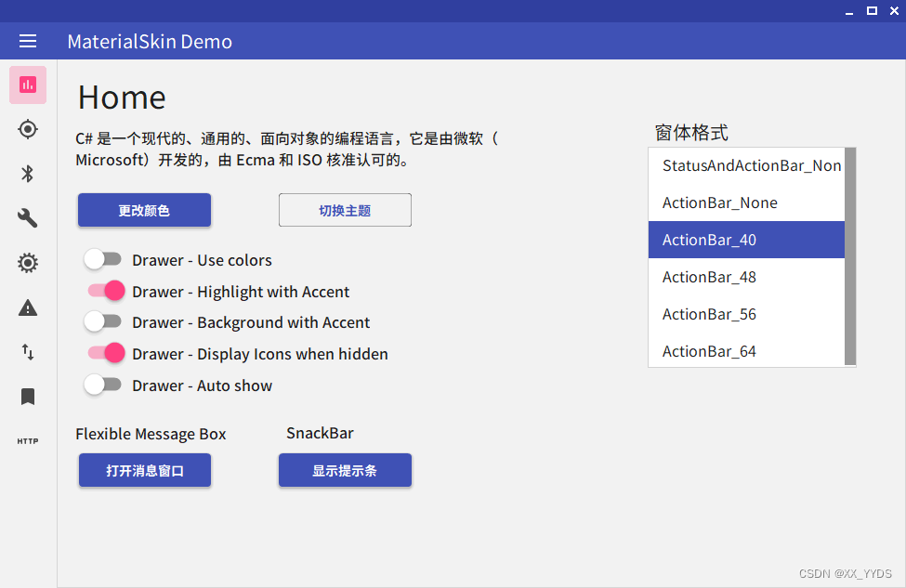Pick ActionBar_64 in the list
906x588 pixels.
click(746, 350)
